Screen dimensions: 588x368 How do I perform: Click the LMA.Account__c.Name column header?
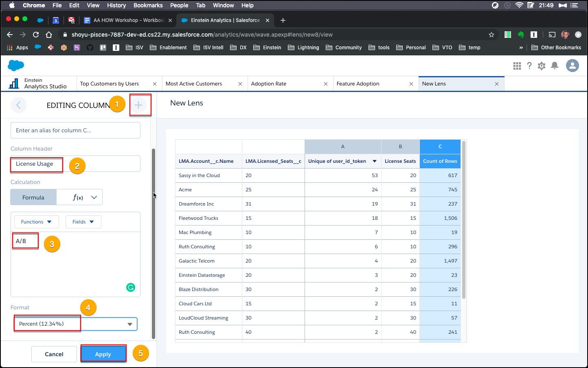click(208, 161)
